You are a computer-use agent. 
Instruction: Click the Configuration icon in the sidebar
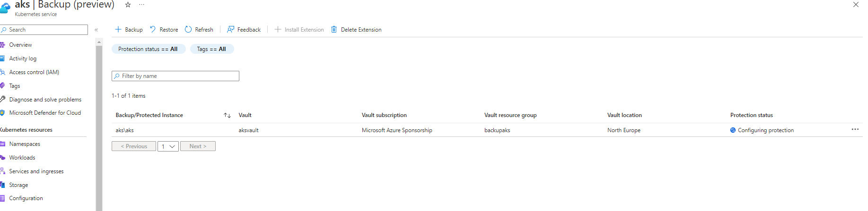2,198
